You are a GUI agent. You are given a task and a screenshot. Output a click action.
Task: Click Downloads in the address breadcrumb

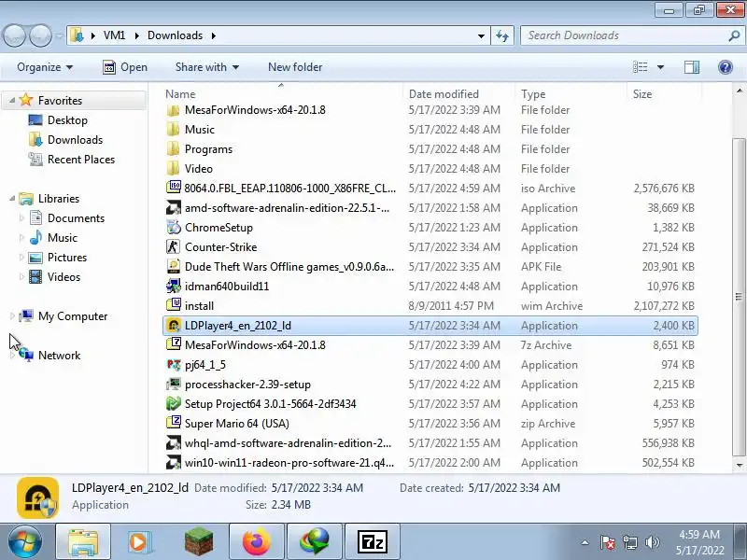coord(175,35)
